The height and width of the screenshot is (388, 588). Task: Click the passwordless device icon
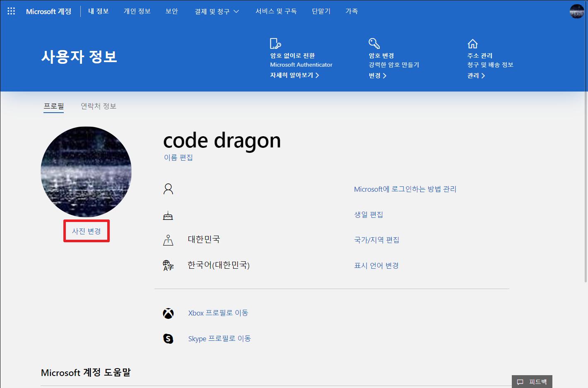[275, 43]
